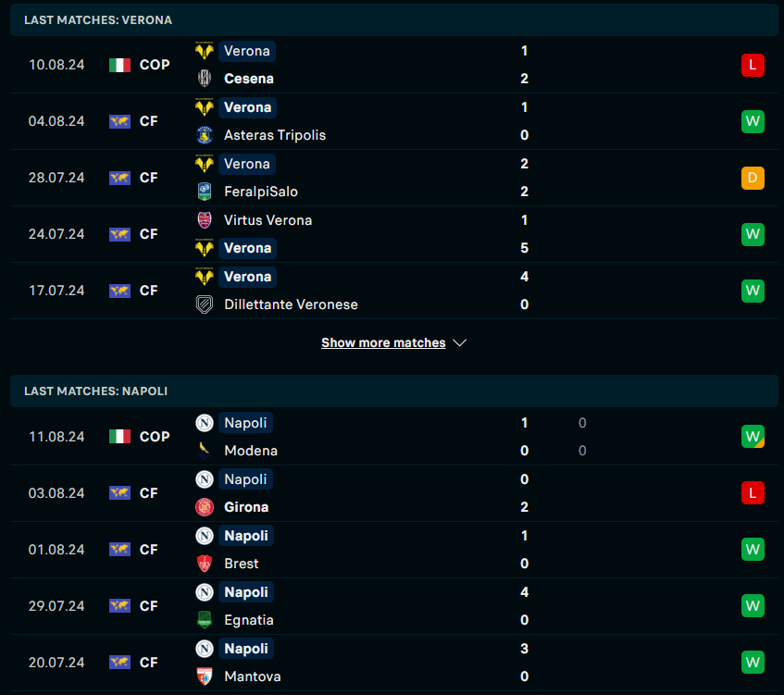This screenshot has height=695, width=784.
Task: Open the Dillettante Veronese team name
Action: (291, 304)
